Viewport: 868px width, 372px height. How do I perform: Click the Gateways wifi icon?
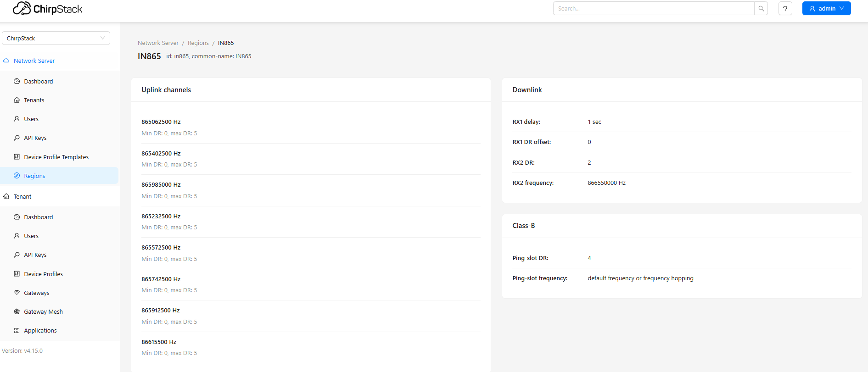17,293
